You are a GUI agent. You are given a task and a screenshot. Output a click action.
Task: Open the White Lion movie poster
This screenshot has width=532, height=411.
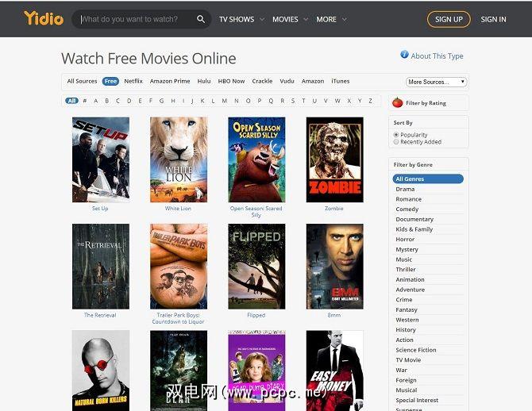179,159
